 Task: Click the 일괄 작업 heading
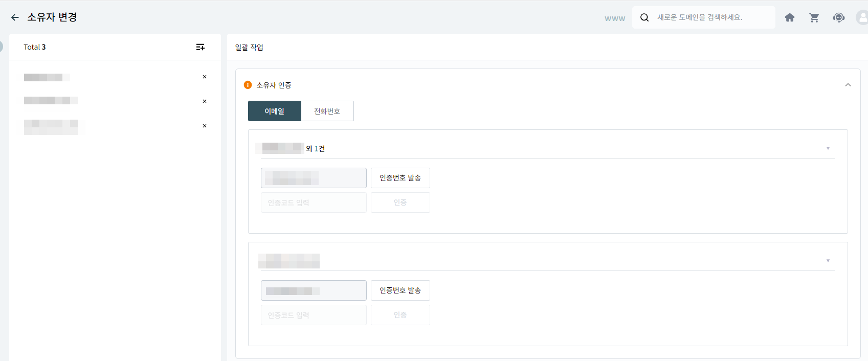point(249,47)
